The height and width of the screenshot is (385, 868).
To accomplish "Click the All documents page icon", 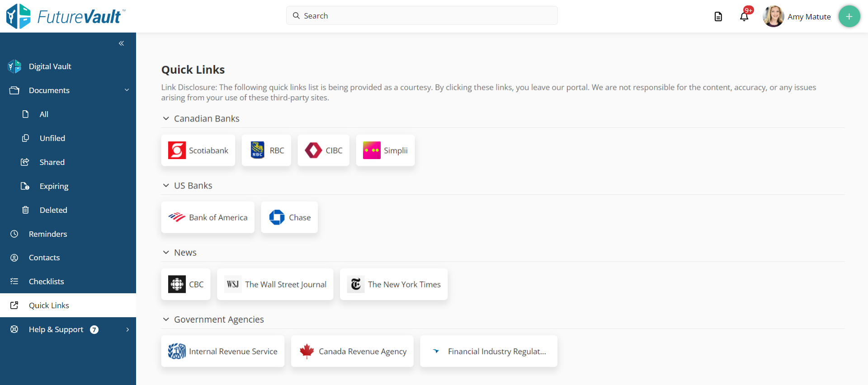I will click(x=25, y=114).
